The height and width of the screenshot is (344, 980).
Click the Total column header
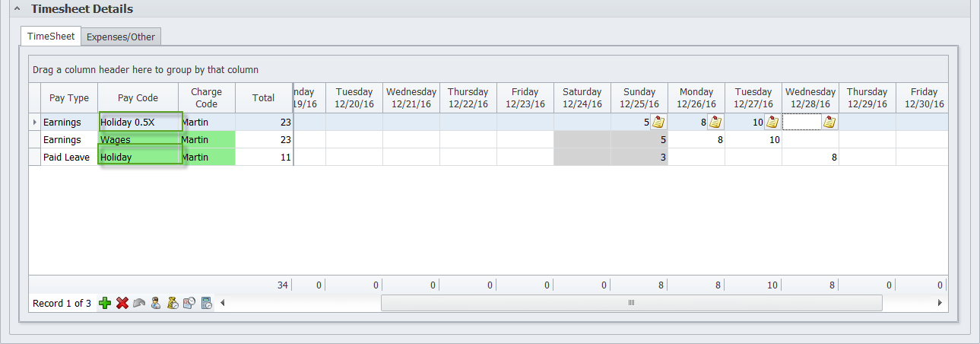pyautogui.click(x=263, y=98)
